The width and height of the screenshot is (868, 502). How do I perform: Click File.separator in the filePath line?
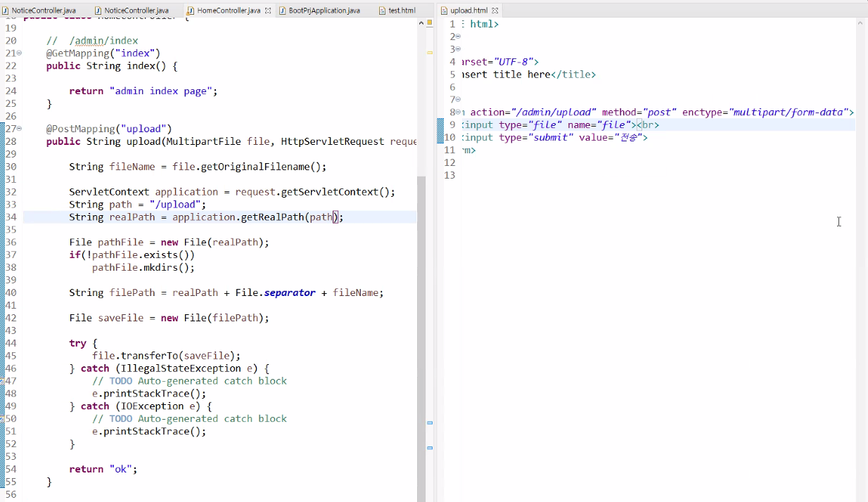click(275, 292)
